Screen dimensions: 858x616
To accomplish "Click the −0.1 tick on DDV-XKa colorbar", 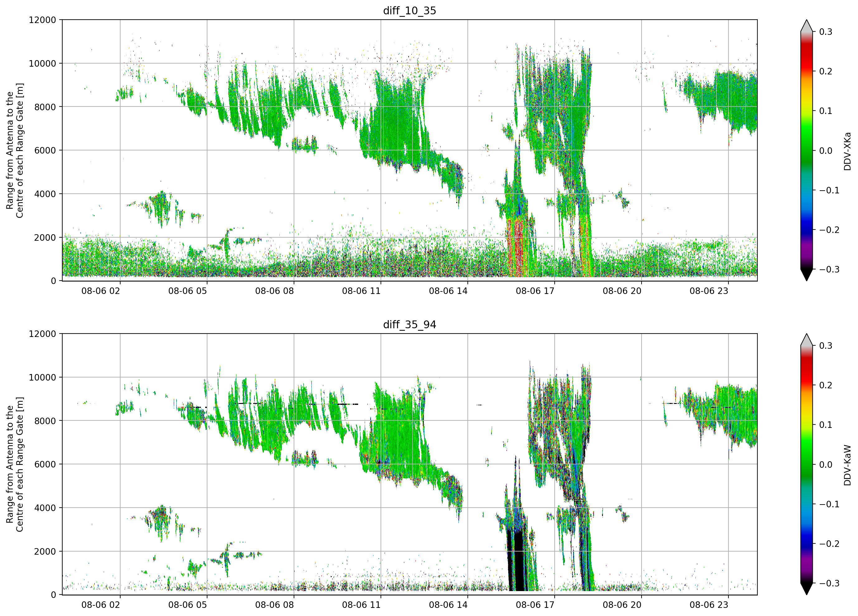I will [x=829, y=190].
